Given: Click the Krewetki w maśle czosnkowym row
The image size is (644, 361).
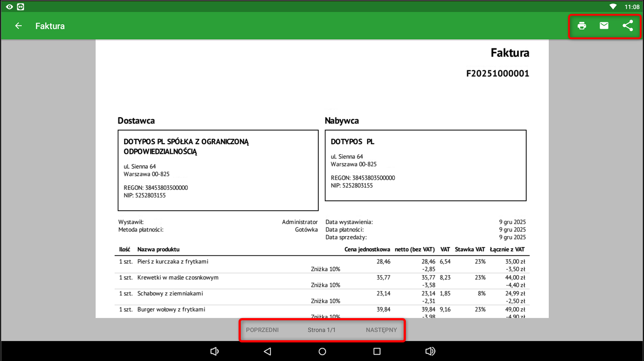Looking at the screenshot, I should click(178, 278).
